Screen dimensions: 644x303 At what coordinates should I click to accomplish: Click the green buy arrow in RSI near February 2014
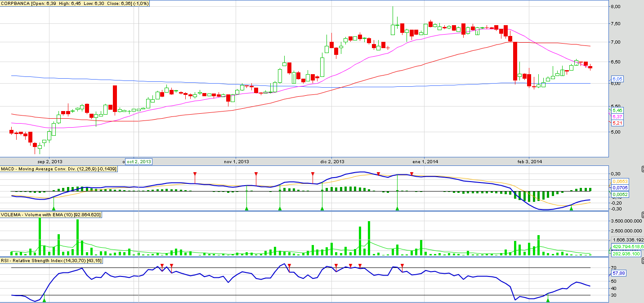coord(547,299)
